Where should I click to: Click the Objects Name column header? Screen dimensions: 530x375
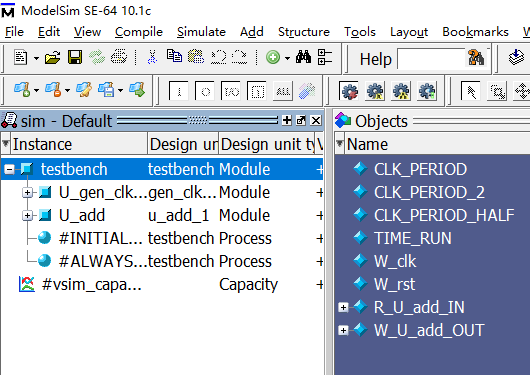[436, 144]
